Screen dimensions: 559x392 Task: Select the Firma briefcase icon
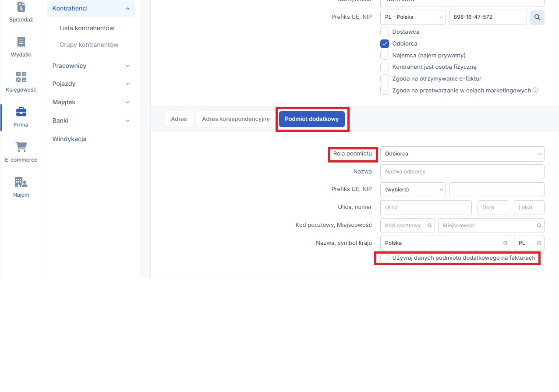tap(21, 112)
